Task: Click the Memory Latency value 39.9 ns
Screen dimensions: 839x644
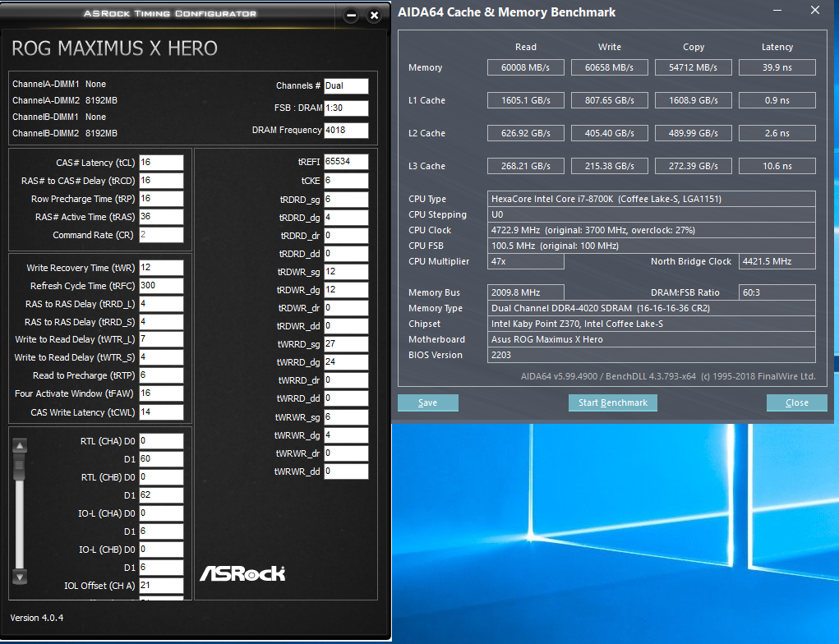Action: click(777, 67)
